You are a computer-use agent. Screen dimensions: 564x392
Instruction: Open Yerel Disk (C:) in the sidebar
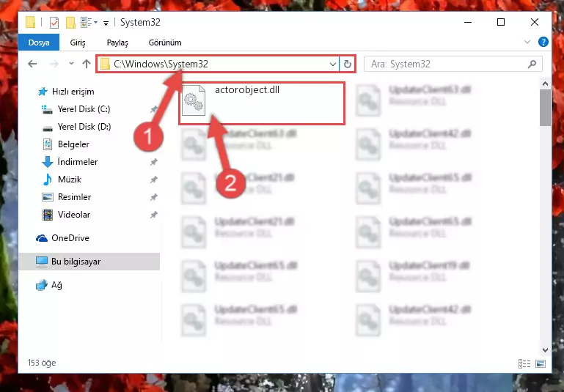click(x=76, y=109)
